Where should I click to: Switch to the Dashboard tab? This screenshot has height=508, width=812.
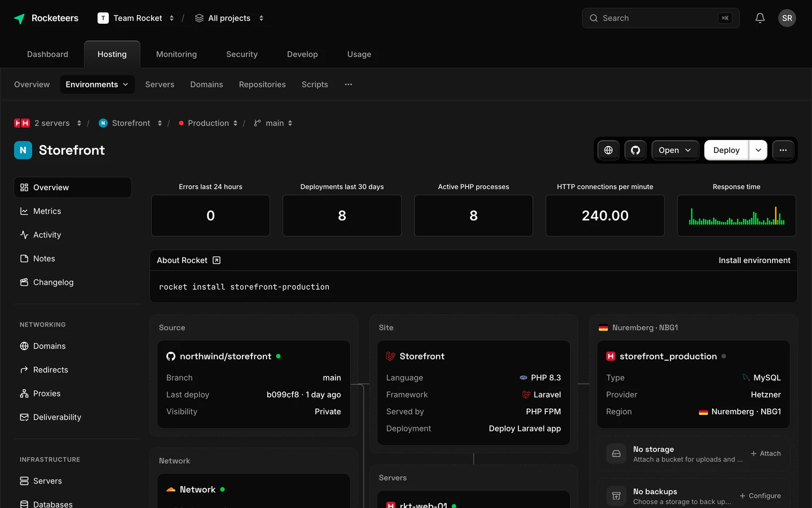[47, 54]
